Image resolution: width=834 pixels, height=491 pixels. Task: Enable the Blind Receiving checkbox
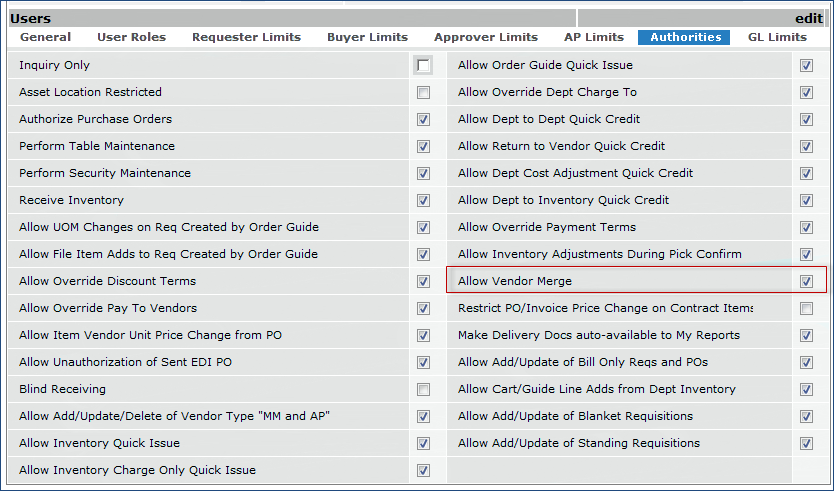click(424, 390)
